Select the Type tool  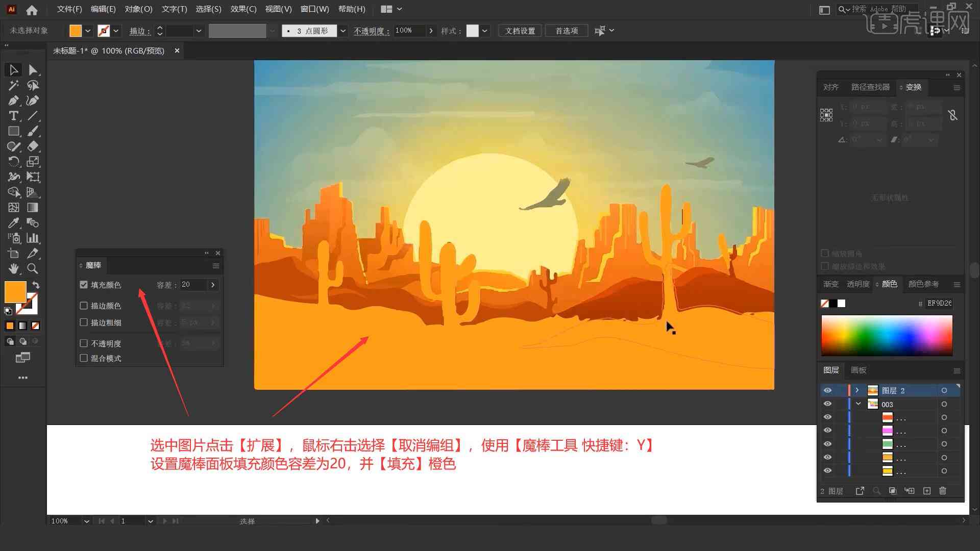(12, 116)
